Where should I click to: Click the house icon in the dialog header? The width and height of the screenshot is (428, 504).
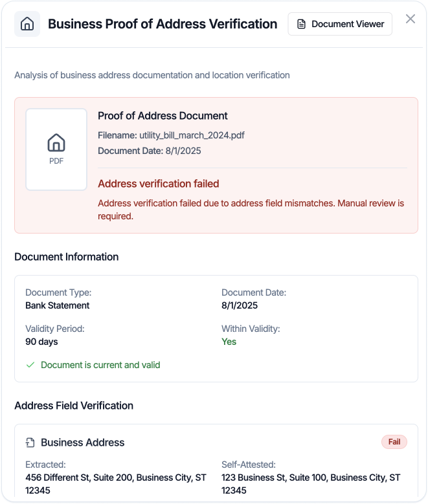tap(27, 24)
